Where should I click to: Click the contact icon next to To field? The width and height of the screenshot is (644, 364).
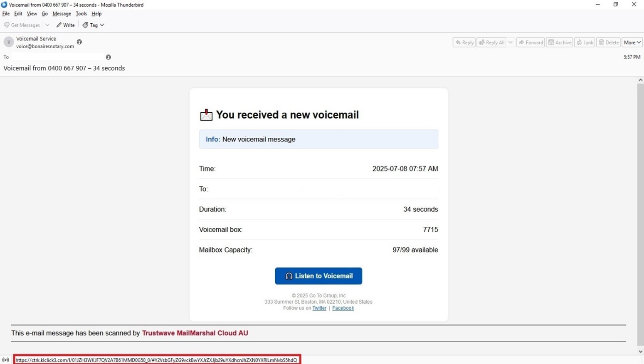[x=108, y=57]
